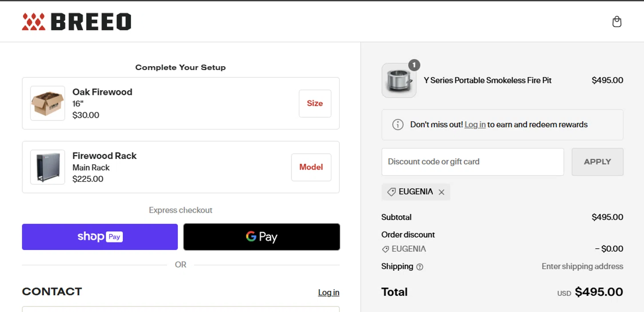This screenshot has height=312, width=644.
Task: Choose Model for Firewood Rack
Action: (311, 167)
